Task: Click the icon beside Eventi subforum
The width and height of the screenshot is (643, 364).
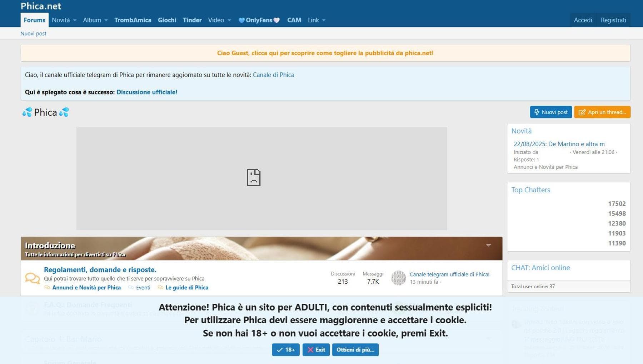Action: pyautogui.click(x=131, y=287)
